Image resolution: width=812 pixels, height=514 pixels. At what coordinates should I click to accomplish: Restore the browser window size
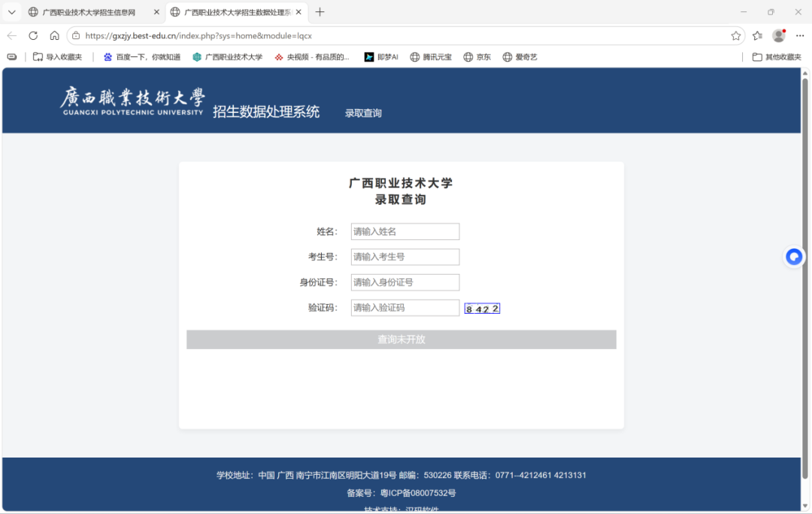[x=771, y=12]
